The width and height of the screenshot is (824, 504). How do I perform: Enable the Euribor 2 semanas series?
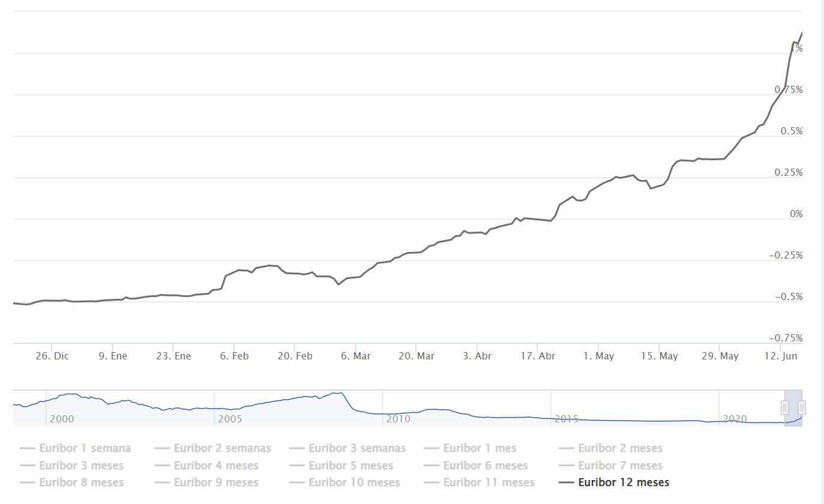[222, 448]
